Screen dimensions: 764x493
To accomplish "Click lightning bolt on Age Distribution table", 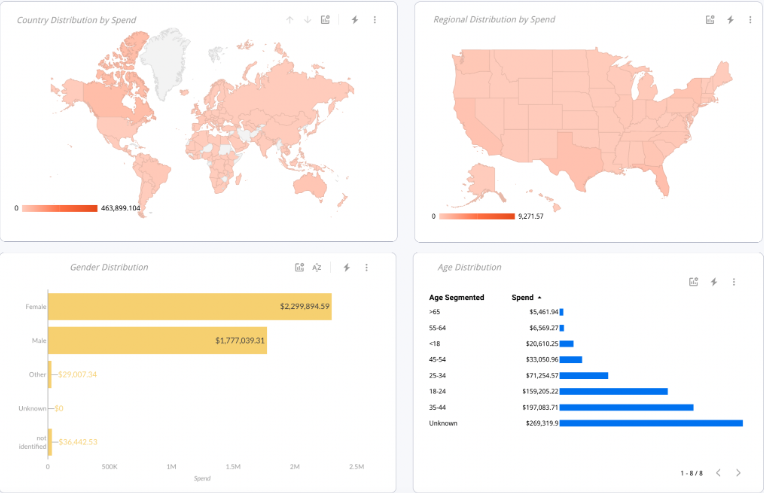I will coord(714,282).
